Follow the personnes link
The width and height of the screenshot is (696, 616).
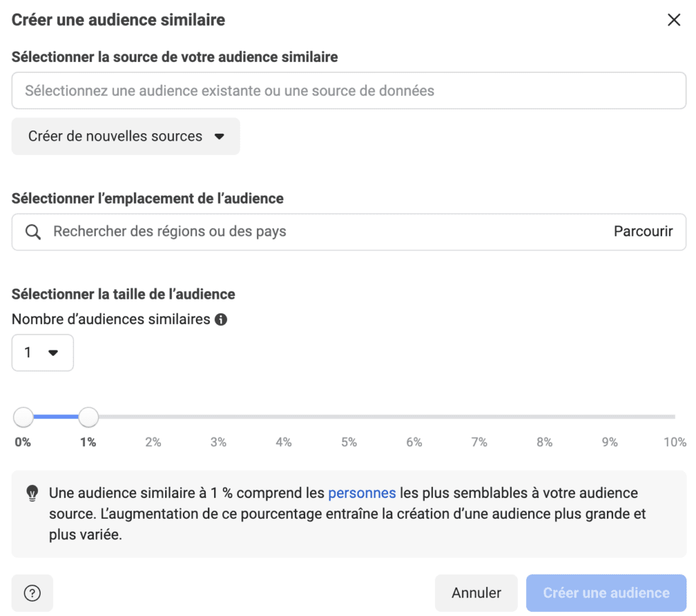click(362, 493)
